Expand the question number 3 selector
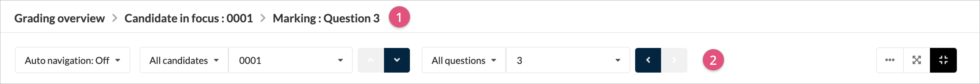 pos(568,60)
